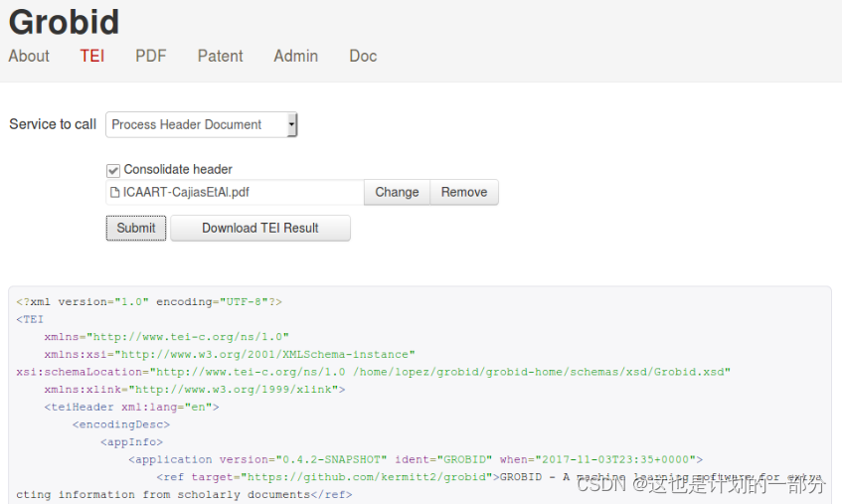The height and width of the screenshot is (504, 842).
Task: Click the Service to call label
Action: [53, 124]
